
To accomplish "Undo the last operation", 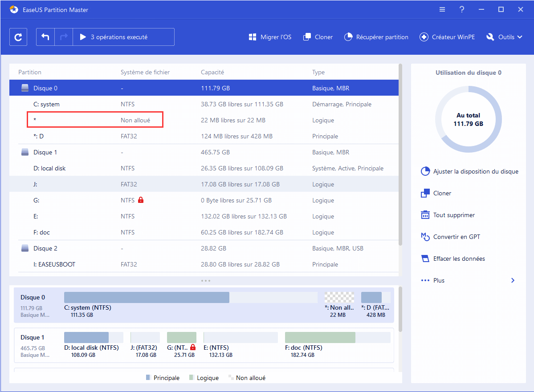I will click(45, 36).
